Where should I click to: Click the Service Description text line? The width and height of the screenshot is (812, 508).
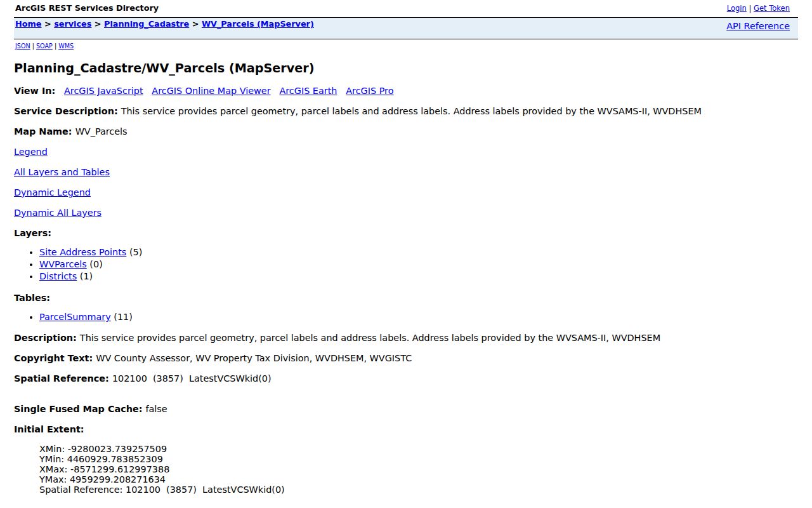pyautogui.click(x=358, y=111)
